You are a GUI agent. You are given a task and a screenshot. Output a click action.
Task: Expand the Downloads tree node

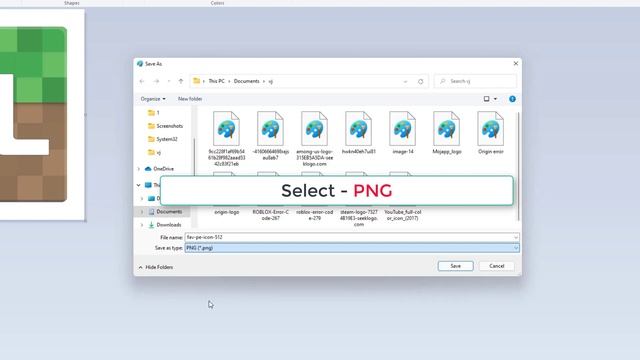coord(142,225)
